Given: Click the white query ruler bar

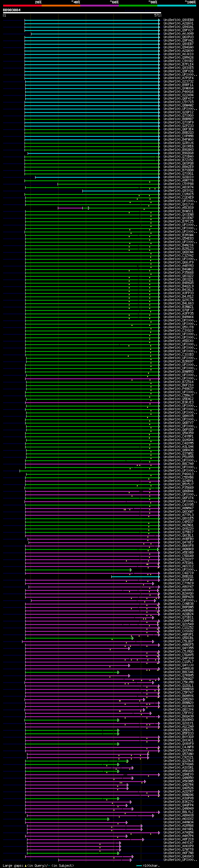Looking at the screenshot, I should (82, 13).
